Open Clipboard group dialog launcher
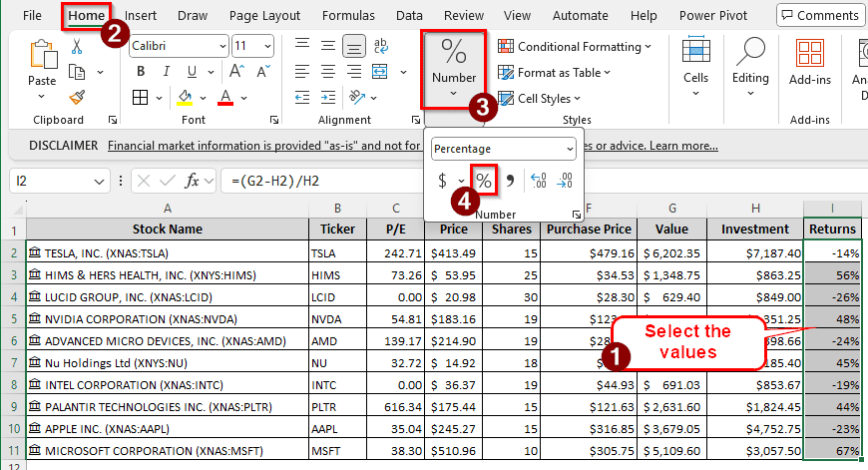This screenshot has height=470, width=868. point(113,120)
